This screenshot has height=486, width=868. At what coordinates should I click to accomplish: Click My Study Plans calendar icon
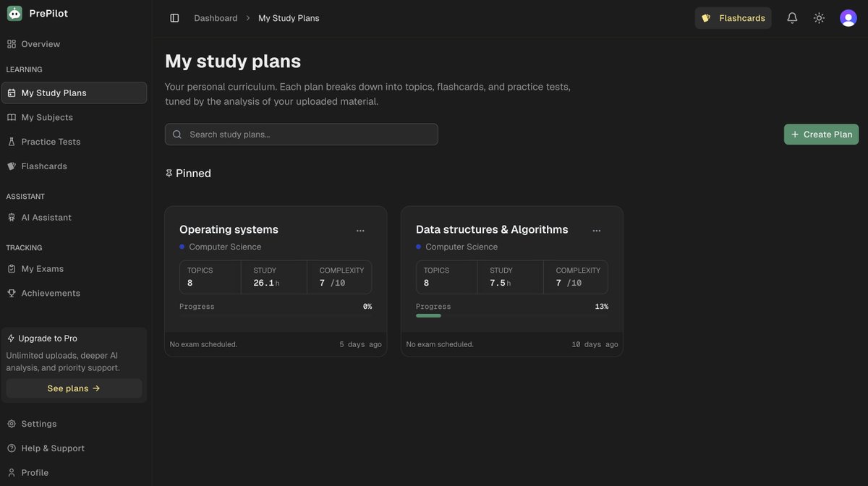point(12,93)
